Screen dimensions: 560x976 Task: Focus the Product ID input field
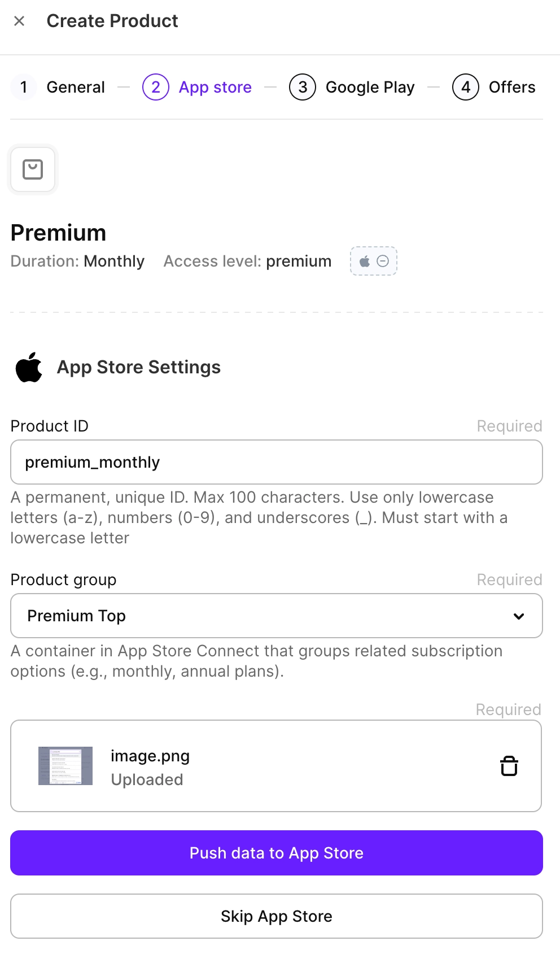277,462
